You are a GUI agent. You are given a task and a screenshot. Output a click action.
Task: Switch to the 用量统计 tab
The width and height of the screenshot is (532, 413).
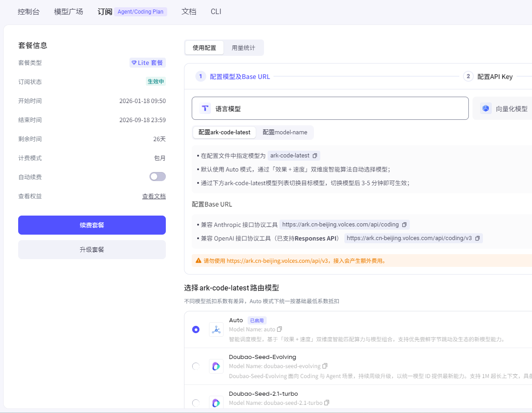(x=243, y=48)
